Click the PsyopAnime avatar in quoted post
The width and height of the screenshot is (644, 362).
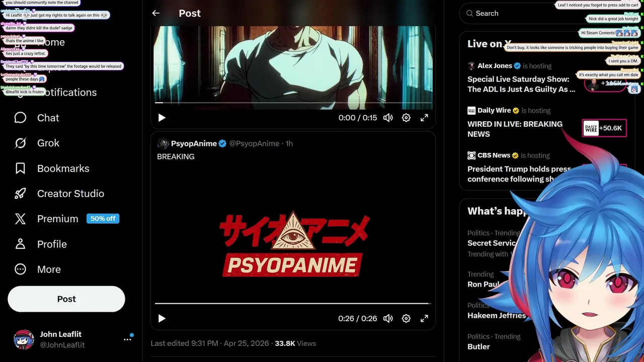tap(163, 143)
